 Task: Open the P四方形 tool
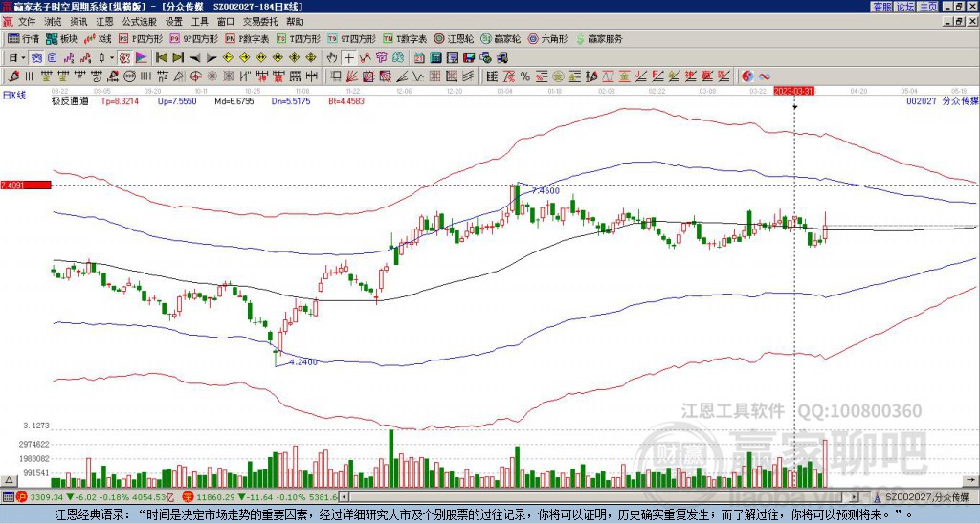(141, 38)
